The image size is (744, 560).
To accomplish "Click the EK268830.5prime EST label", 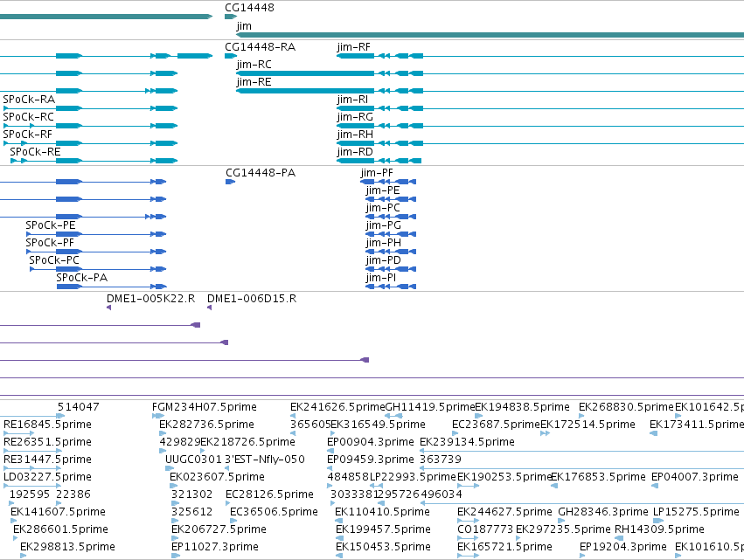I will (x=626, y=407).
